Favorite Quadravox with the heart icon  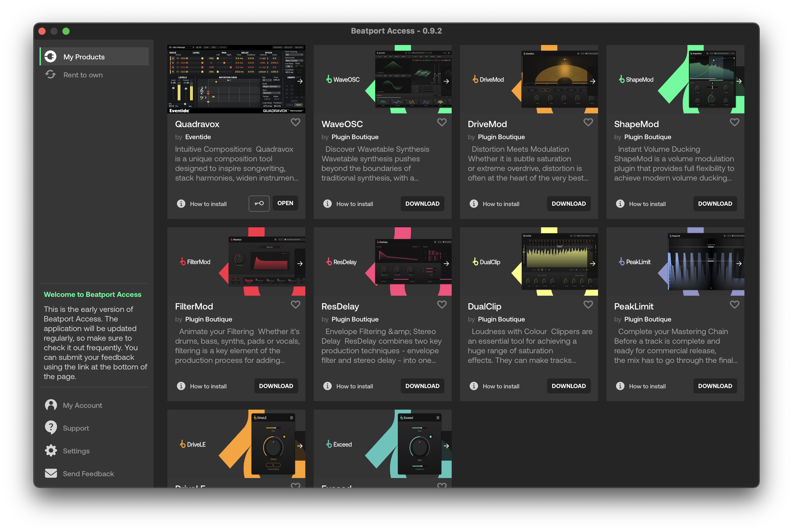tap(295, 122)
